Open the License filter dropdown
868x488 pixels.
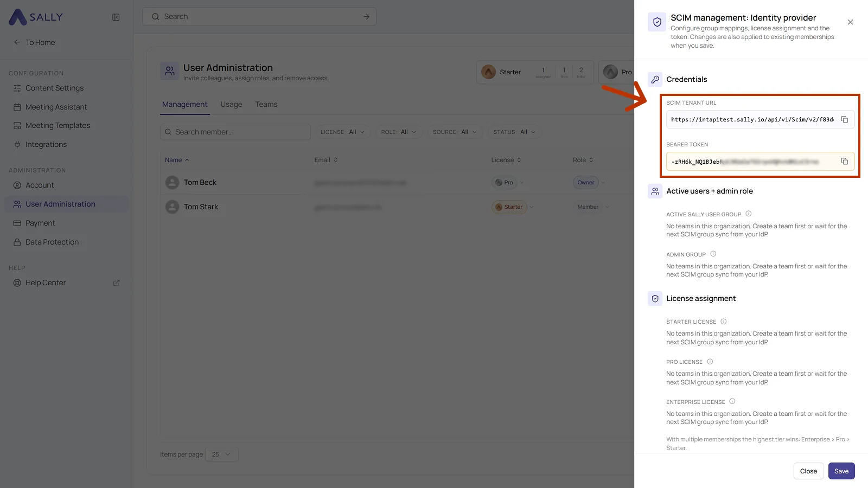343,132
